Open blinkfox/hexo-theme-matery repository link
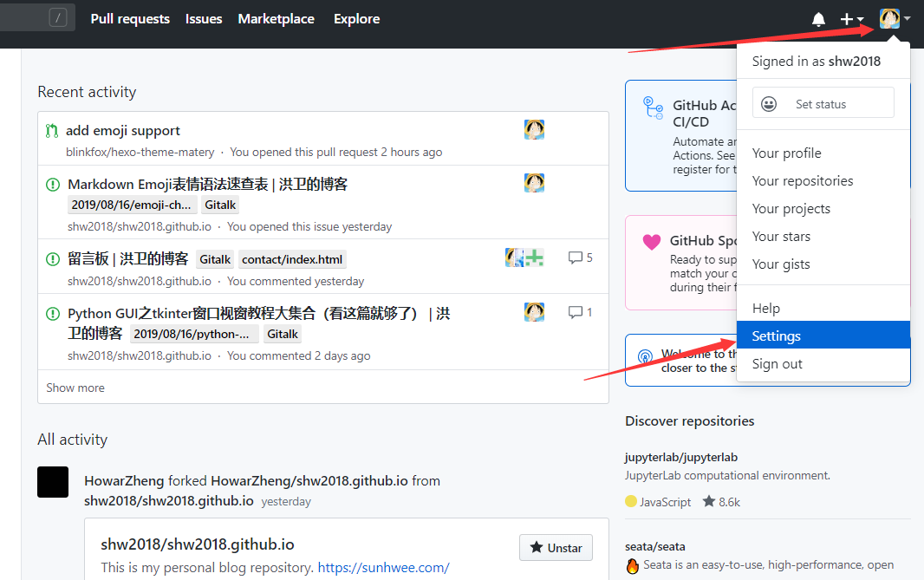924x580 pixels. (140, 152)
